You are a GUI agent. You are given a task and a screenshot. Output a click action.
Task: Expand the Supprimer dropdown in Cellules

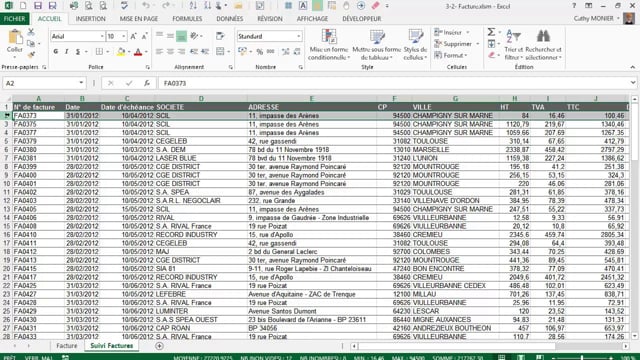(478, 44)
